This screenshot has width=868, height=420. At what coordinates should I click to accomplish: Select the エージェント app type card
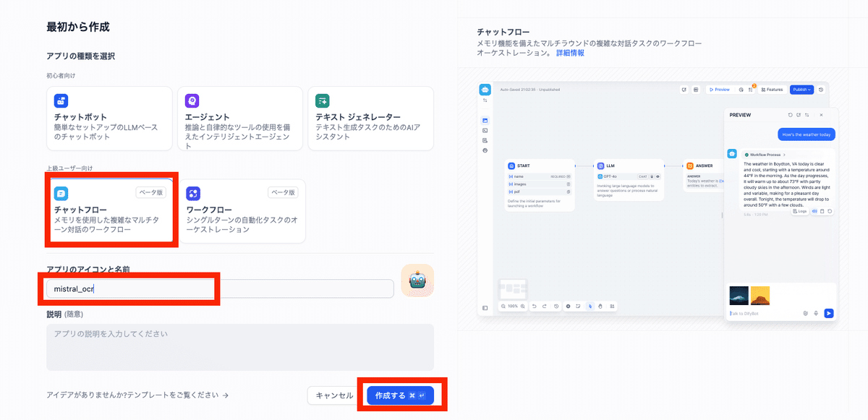click(241, 118)
